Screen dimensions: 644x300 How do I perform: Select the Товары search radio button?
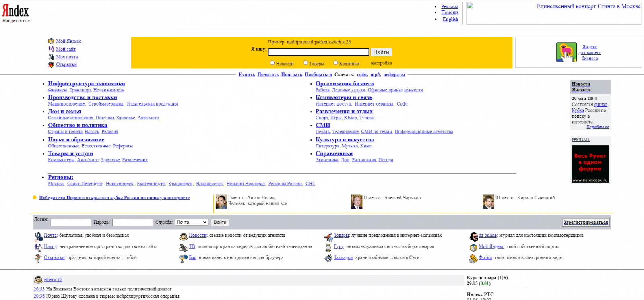click(x=305, y=63)
